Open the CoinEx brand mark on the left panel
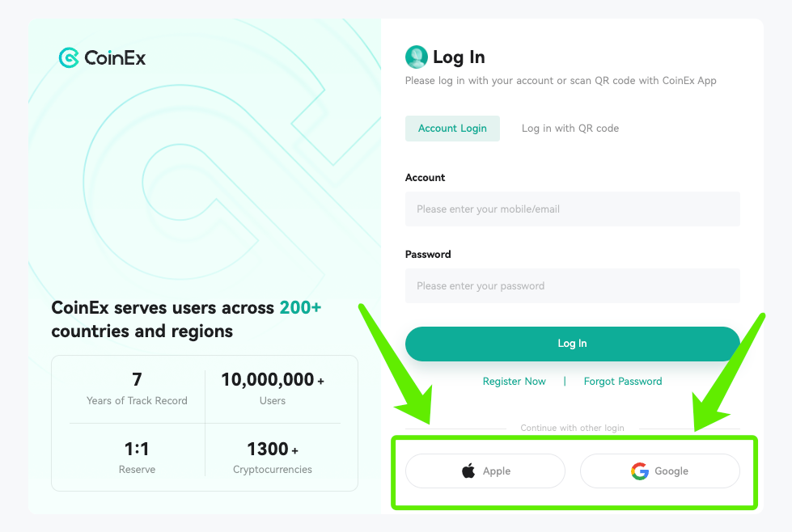This screenshot has height=532, width=792. click(x=101, y=57)
